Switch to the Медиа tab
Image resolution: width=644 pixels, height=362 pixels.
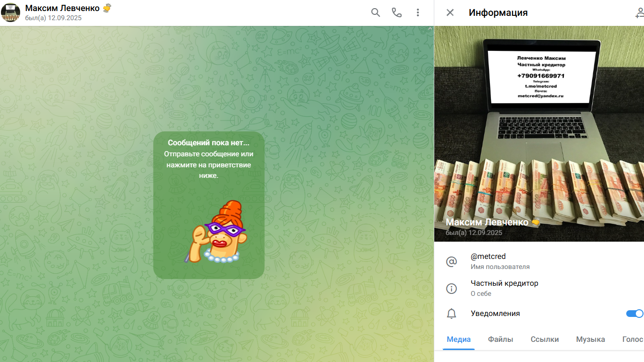459,339
